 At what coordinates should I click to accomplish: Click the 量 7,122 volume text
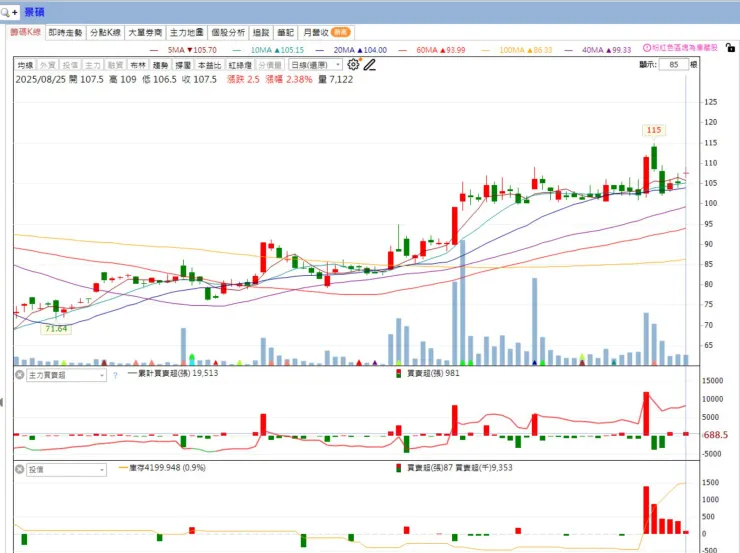(336, 80)
